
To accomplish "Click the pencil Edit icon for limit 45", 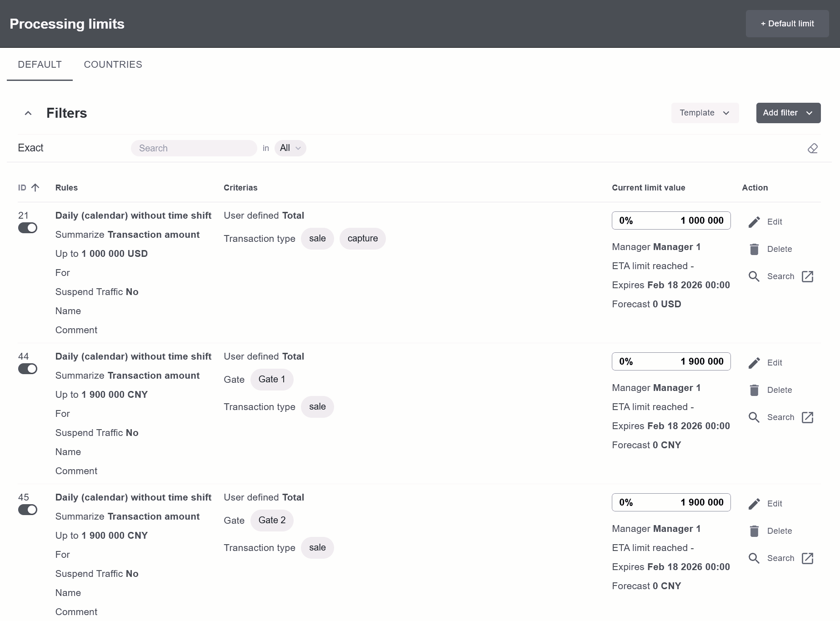I will tap(754, 504).
